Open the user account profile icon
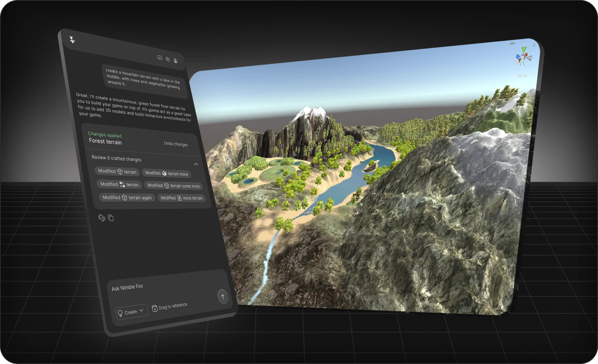598x364 pixels. click(x=175, y=61)
